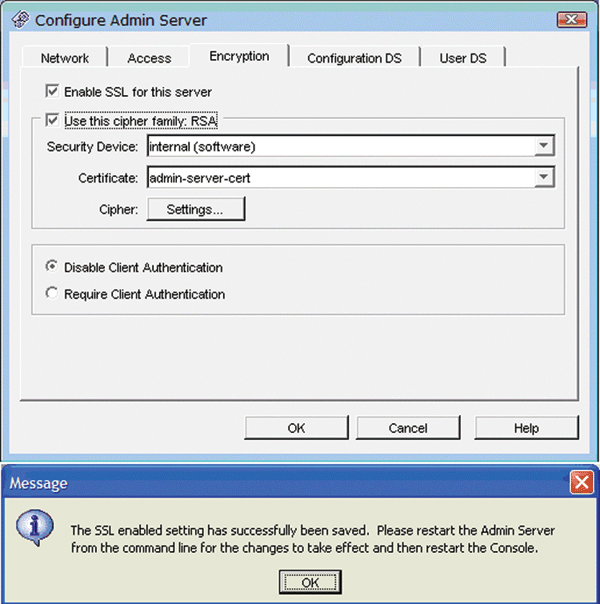Open the User DS tab

[462, 58]
